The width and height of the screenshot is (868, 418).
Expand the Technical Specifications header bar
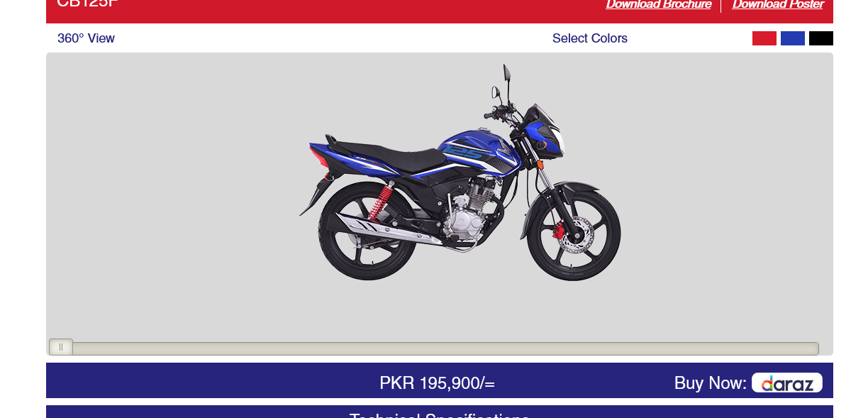click(x=440, y=412)
